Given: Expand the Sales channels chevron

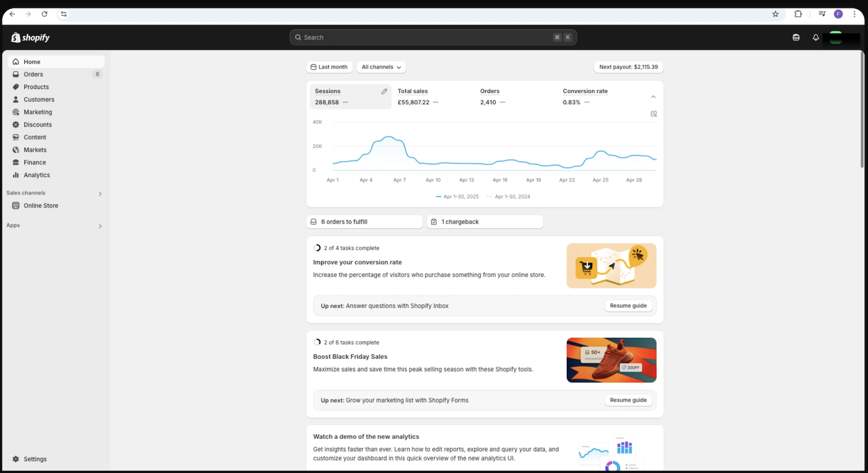Looking at the screenshot, I should tap(100, 194).
